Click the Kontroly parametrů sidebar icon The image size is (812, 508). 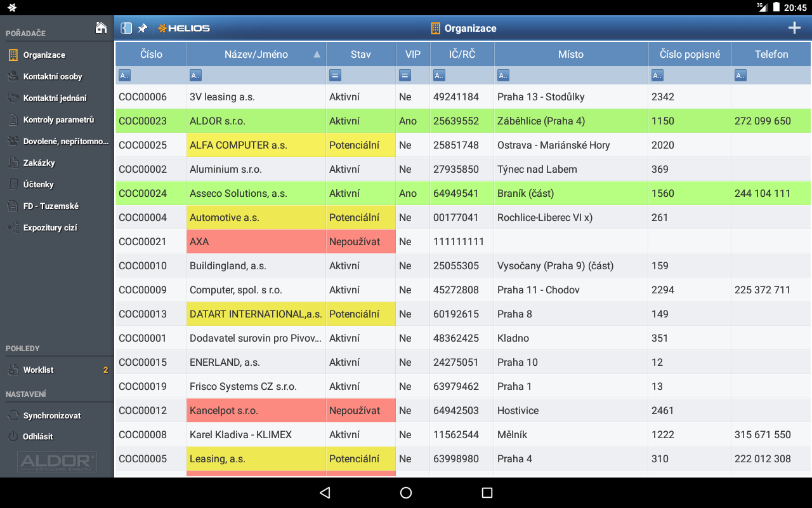(13, 120)
